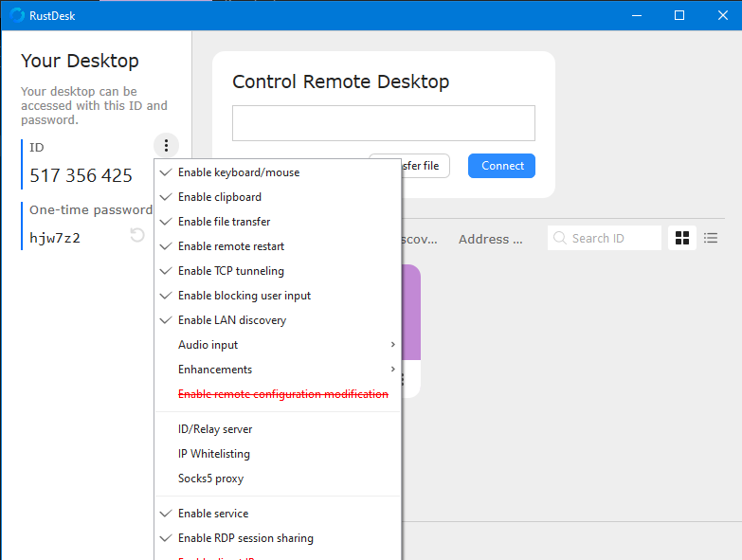This screenshot has width=742, height=560.
Task: Click the Connect button
Action: pos(501,166)
